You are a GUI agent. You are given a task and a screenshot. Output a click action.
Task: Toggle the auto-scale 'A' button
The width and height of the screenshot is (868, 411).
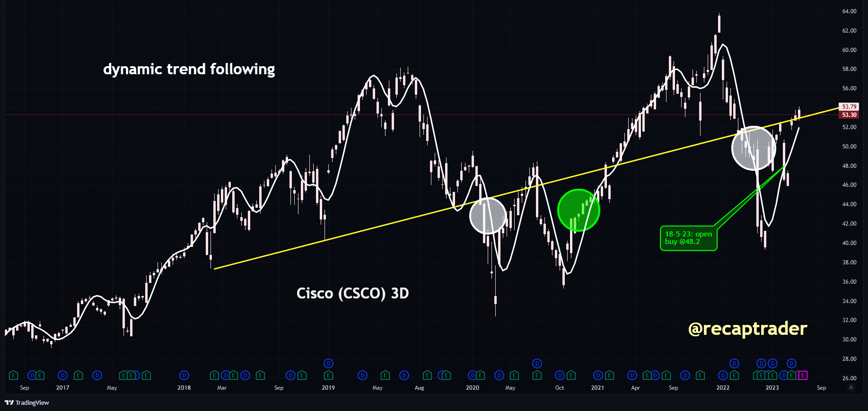(x=851, y=387)
